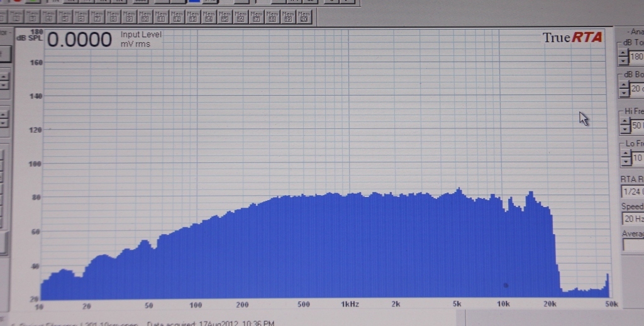Click the dB Top value field showing 180
Screen dimensions: 644x326
pyautogui.click(x=636, y=57)
